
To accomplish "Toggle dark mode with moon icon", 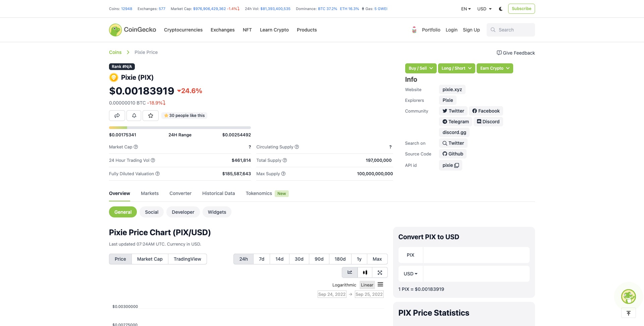I will [x=500, y=9].
